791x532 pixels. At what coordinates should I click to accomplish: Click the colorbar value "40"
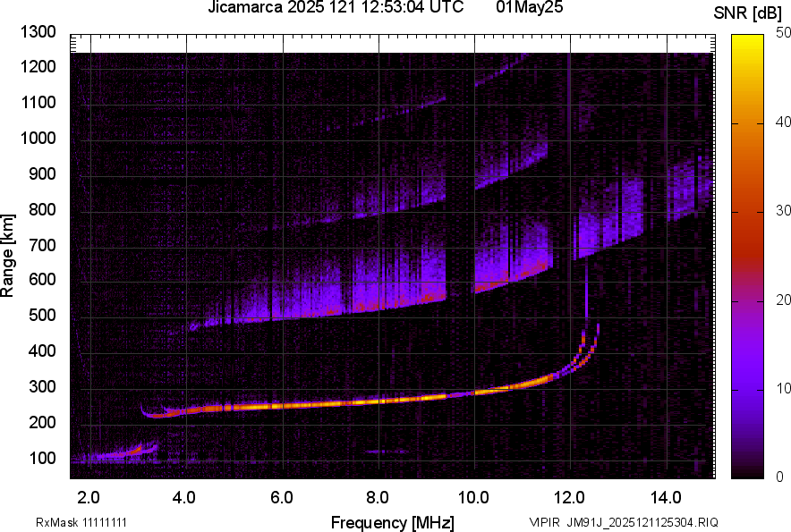(x=784, y=122)
